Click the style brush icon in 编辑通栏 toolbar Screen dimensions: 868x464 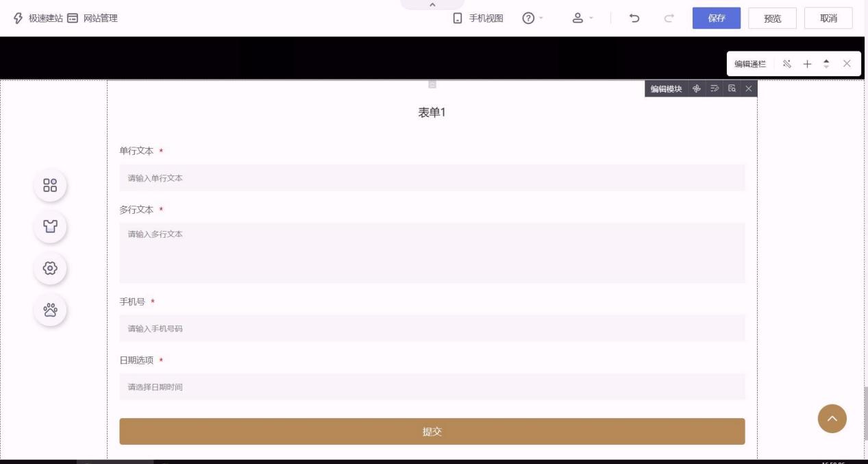(x=787, y=64)
